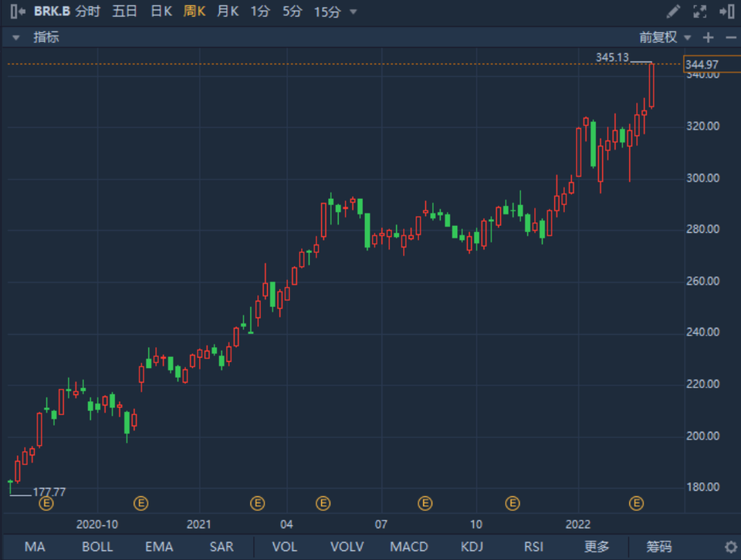Toggle the BOLL indicator overlay

point(97,547)
